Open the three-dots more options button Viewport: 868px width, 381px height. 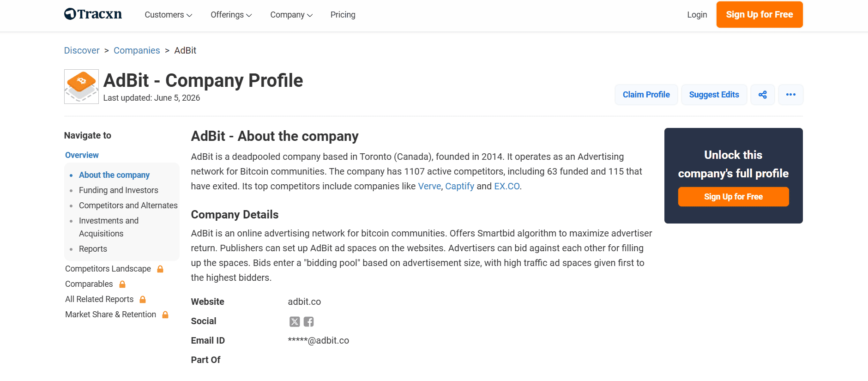791,95
